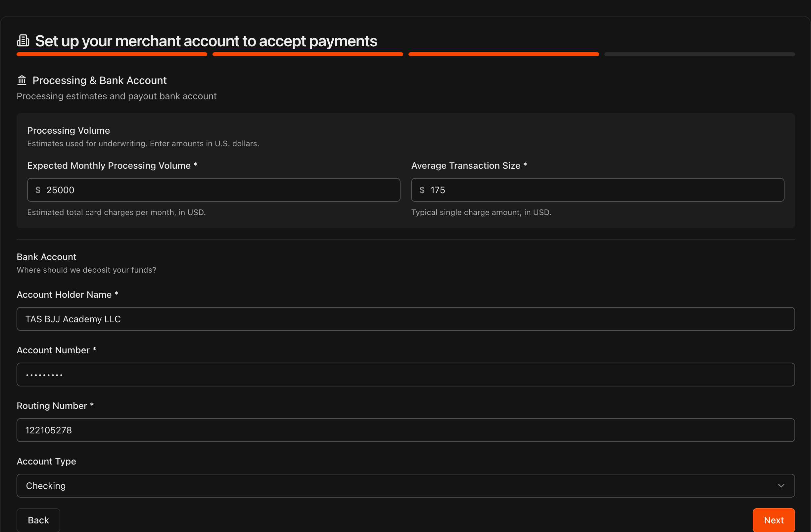
Task: Click the third progress step bar
Action: click(x=503, y=55)
